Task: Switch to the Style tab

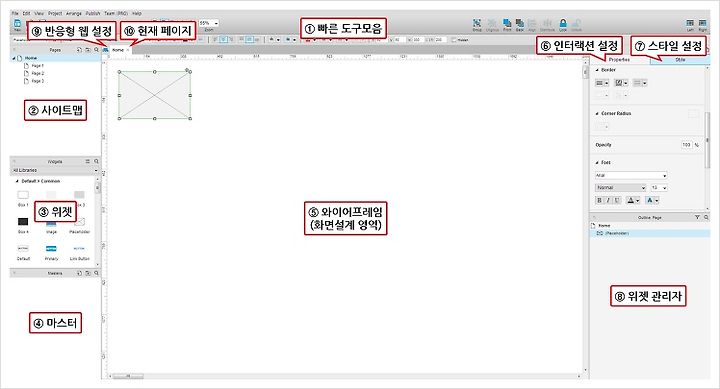Action: pos(680,60)
